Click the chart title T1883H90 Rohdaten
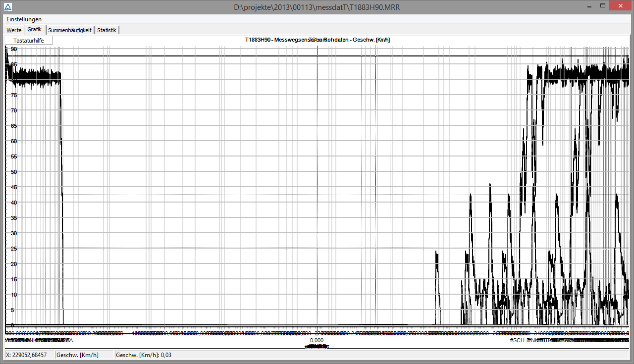The image size is (634, 364). [317, 40]
